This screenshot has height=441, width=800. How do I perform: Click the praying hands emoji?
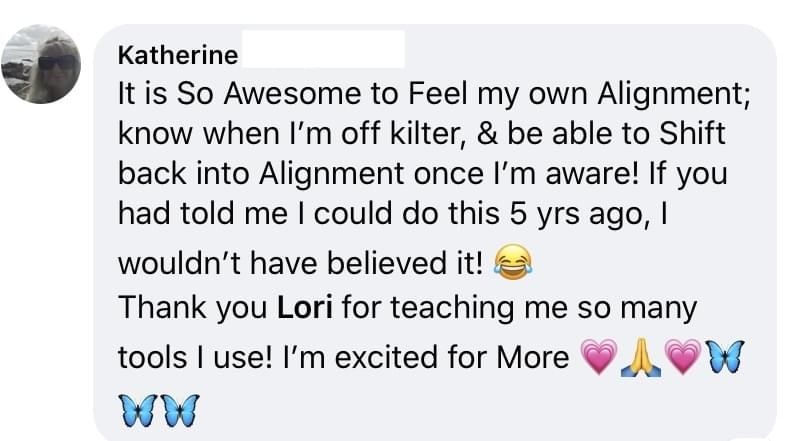click(x=640, y=358)
